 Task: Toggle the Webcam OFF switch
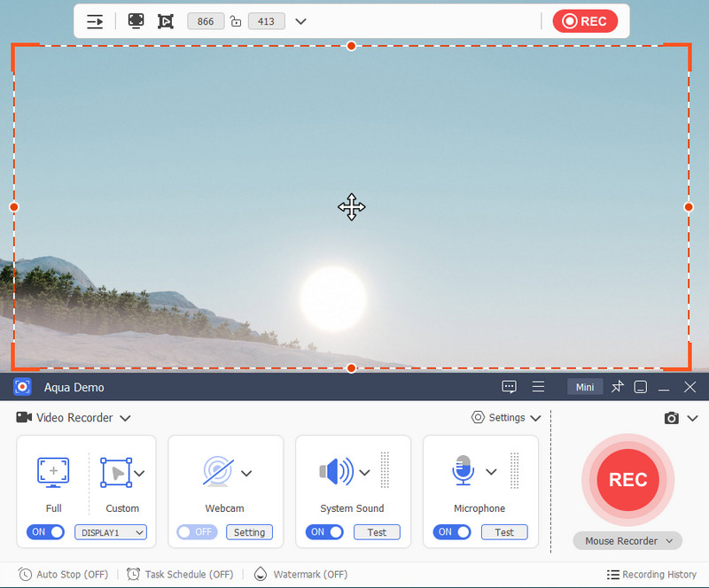(197, 532)
